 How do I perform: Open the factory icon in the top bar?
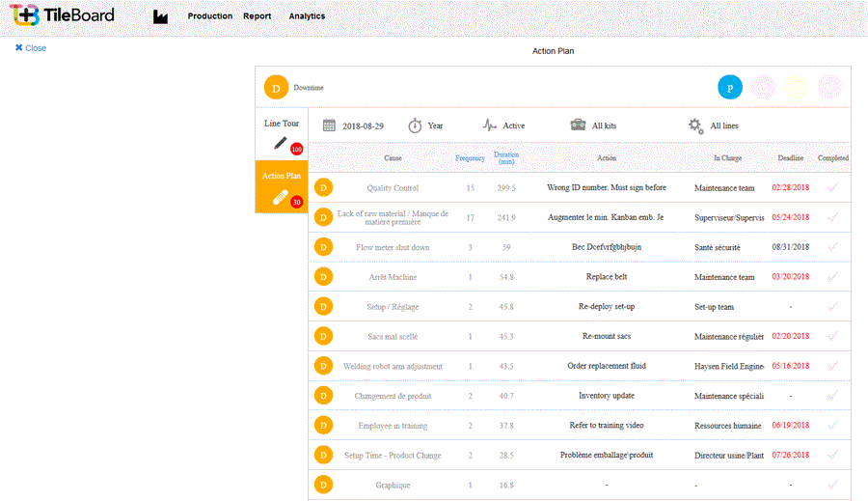click(160, 16)
